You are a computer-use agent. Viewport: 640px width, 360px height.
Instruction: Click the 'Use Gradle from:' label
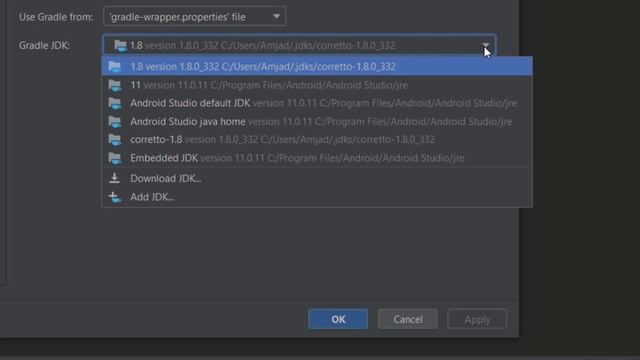[x=56, y=17]
